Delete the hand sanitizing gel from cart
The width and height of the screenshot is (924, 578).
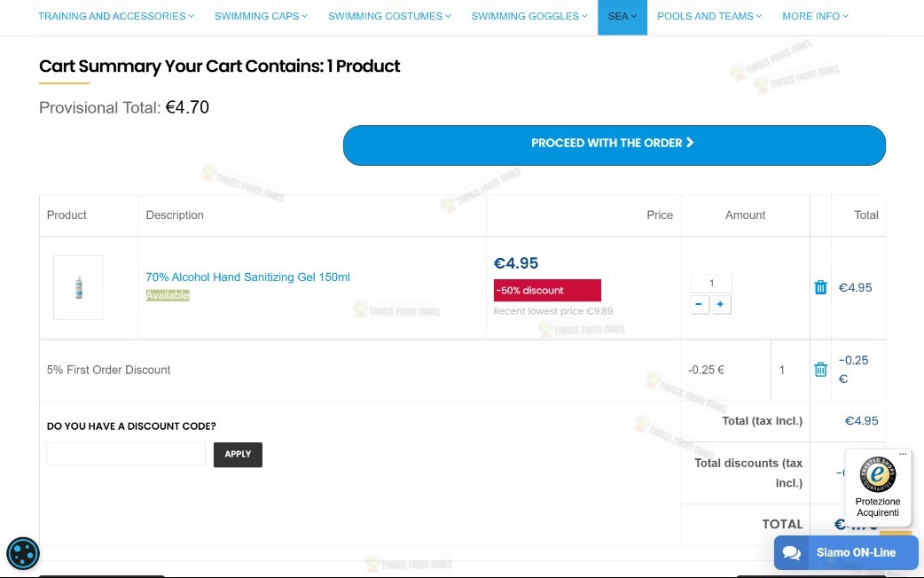[x=820, y=287]
